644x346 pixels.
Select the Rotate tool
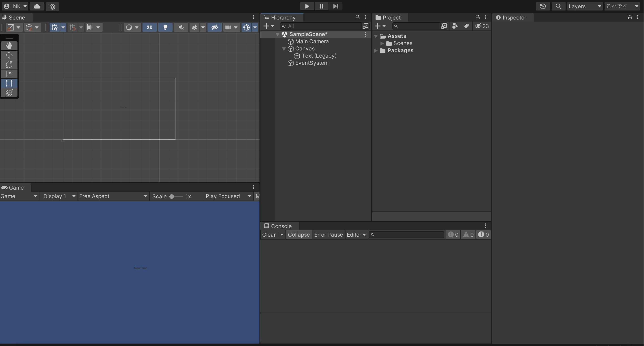tap(9, 65)
